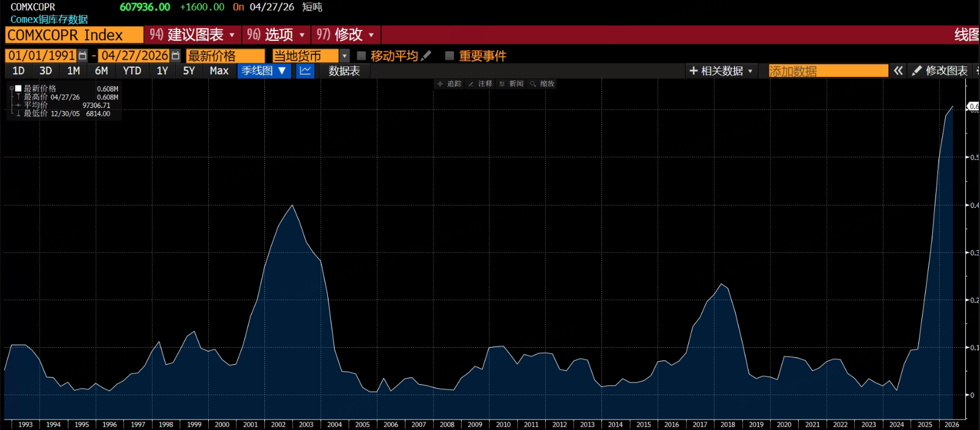Click the start date field 01/01/1991
Image resolution: width=980 pixels, height=430 pixels.
pos(42,56)
